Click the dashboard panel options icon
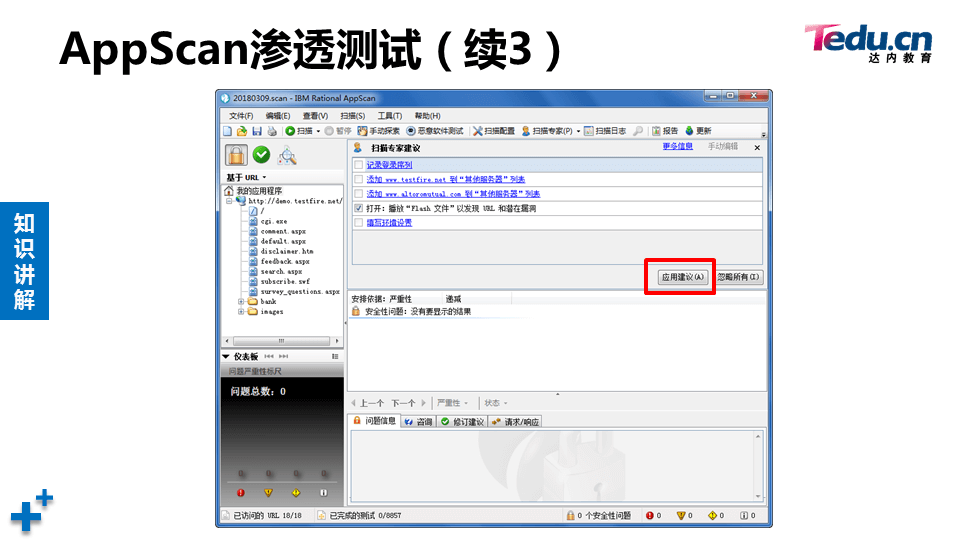Viewport: 960px width, 540px height. coord(335,356)
